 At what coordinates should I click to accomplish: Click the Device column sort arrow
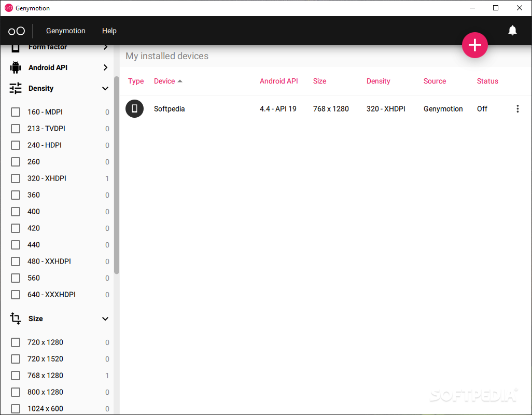pyautogui.click(x=180, y=81)
